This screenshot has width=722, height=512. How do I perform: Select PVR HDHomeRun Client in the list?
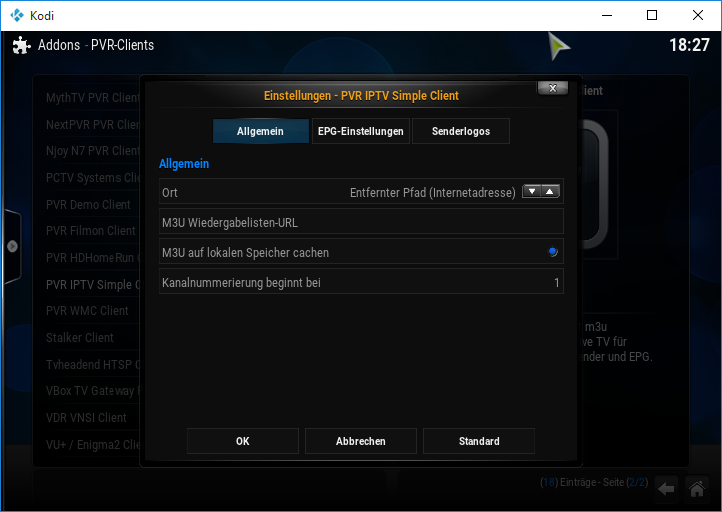[93, 257]
